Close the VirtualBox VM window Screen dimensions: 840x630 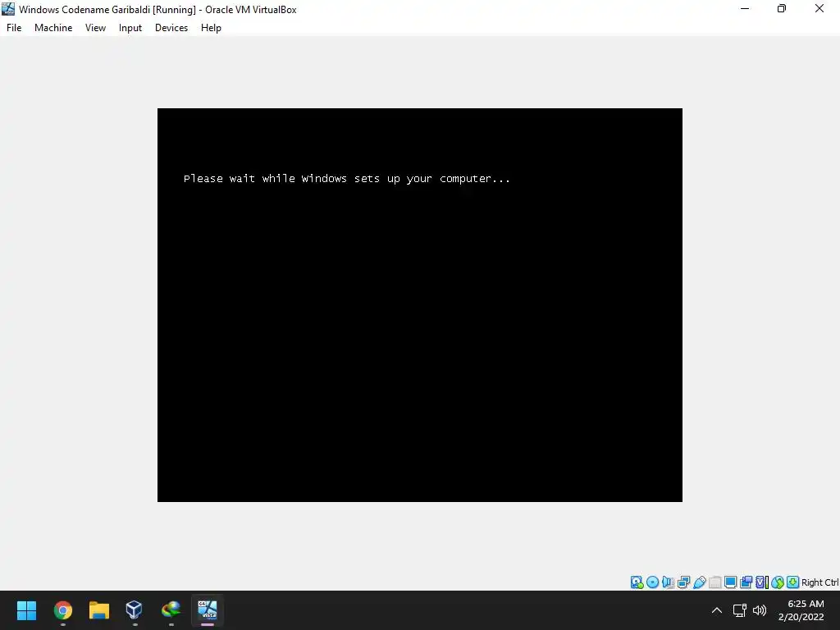(x=819, y=8)
